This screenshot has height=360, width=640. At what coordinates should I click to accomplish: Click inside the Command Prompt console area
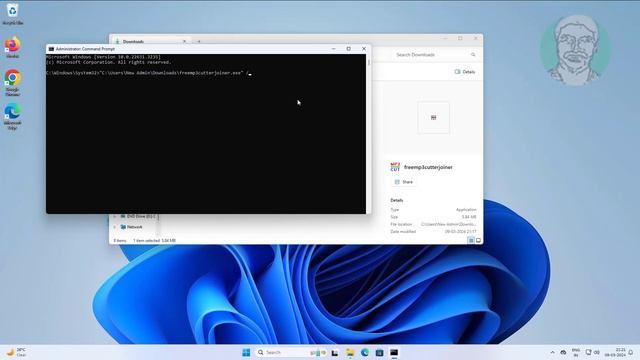[x=206, y=134]
